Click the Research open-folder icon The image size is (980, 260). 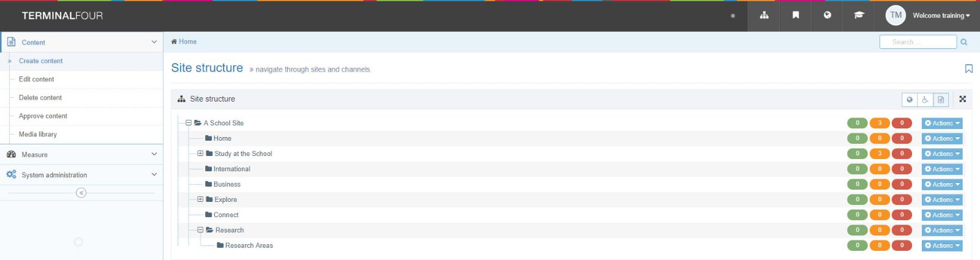pyautogui.click(x=209, y=230)
